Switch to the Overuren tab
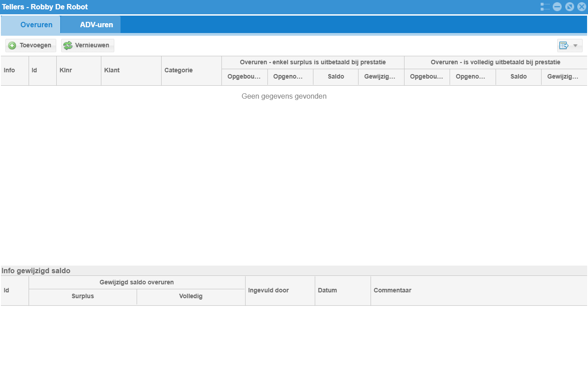588x379 pixels. coord(30,25)
